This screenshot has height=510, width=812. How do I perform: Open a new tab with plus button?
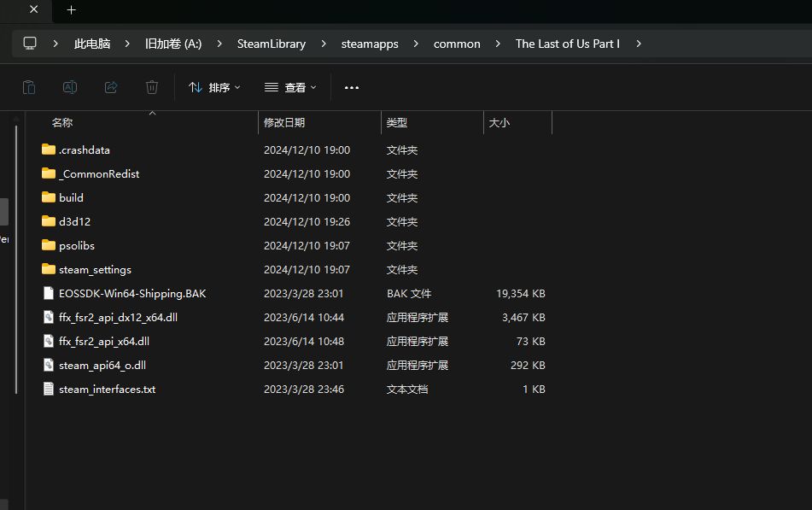[x=72, y=10]
